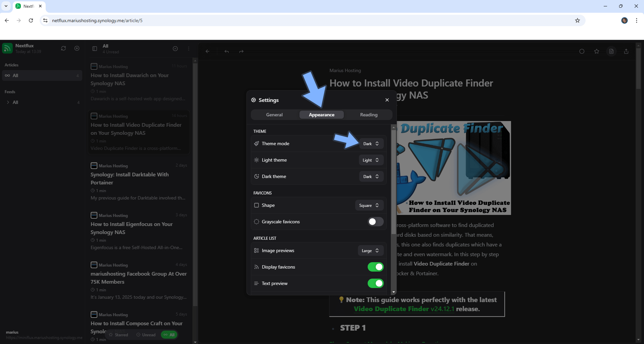The image size is (644, 344).
Task: Select the Appearance settings tab
Action: [322, 115]
